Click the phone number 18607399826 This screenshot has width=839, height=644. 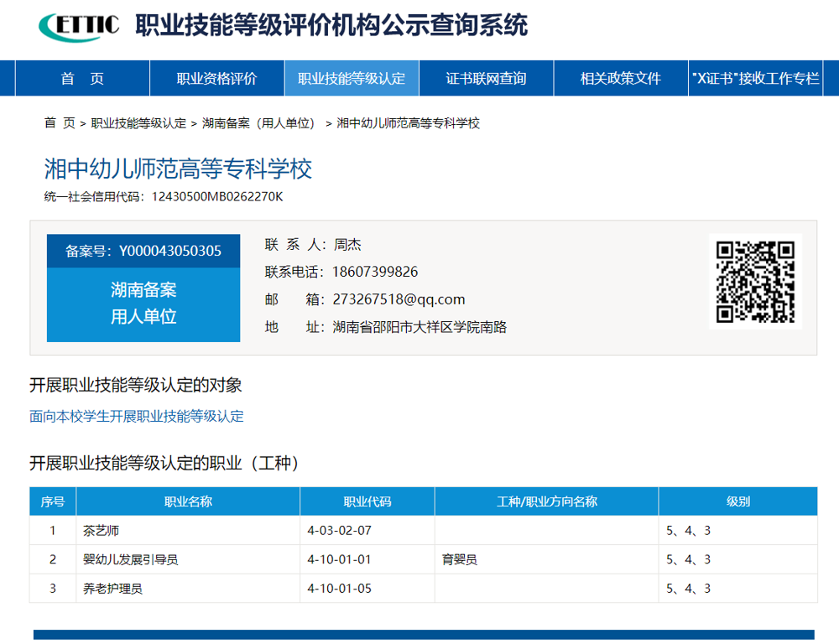(x=375, y=272)
